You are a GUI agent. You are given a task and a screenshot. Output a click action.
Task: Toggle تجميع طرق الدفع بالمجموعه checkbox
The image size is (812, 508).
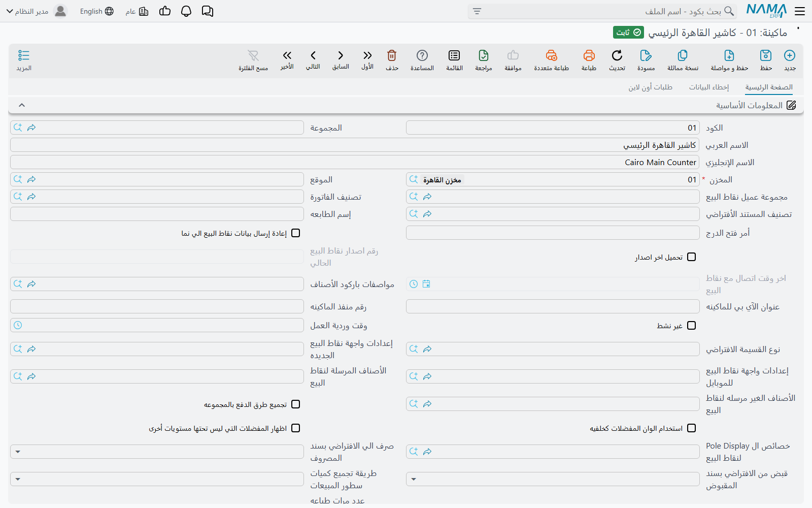[296, 404]
